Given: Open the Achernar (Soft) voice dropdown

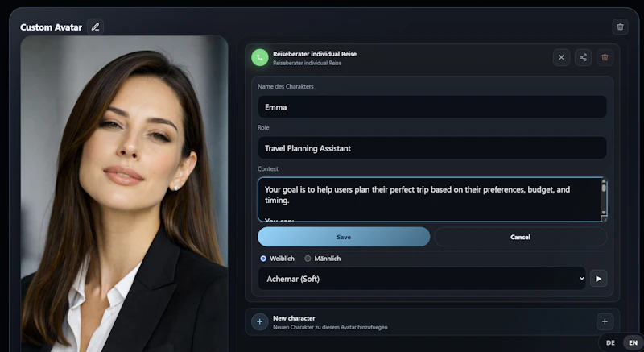Looking at the screenshot, I should pyautogui.click(x=422, y=279).
